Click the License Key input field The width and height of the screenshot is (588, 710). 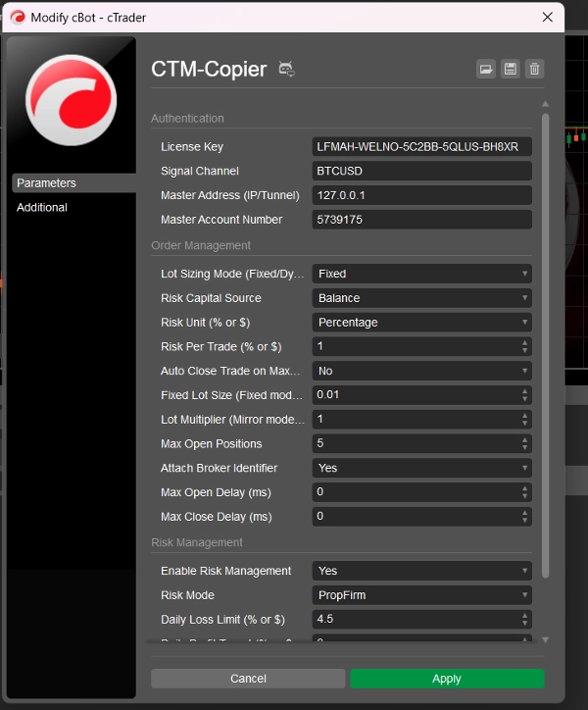tap(421, 147)
